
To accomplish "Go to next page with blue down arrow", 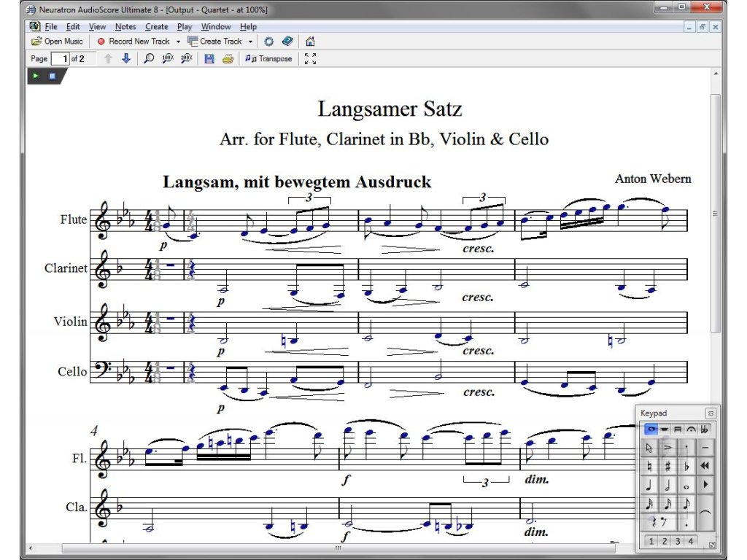I will [x=125, y=59].
